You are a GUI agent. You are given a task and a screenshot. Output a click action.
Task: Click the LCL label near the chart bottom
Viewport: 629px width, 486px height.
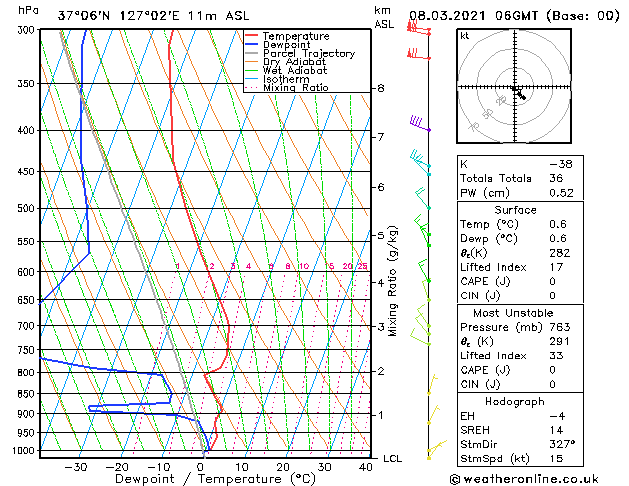click(392, 458)
